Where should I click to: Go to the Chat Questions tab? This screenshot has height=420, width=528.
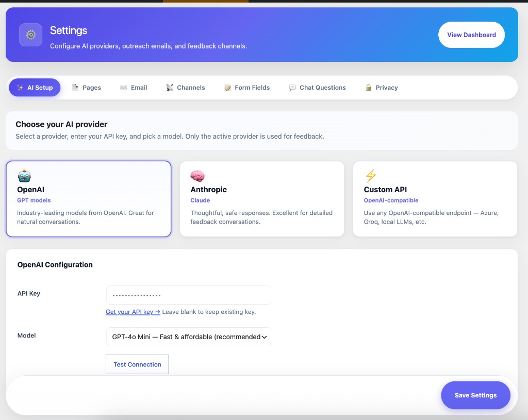(x=318, y=88)
